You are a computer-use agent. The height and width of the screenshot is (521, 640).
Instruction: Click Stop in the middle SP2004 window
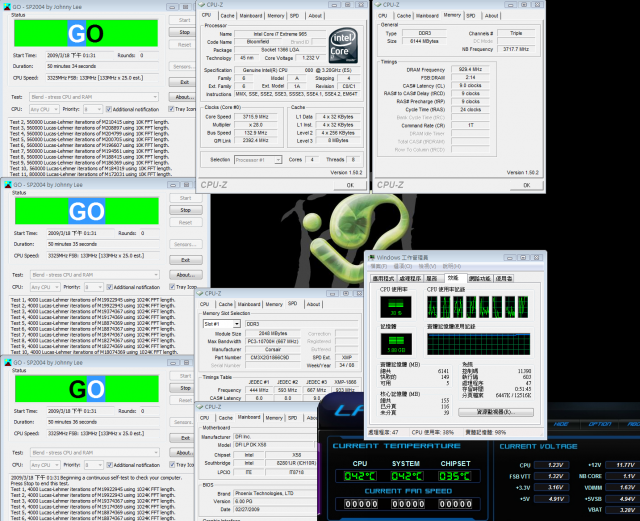coord(186,210)
